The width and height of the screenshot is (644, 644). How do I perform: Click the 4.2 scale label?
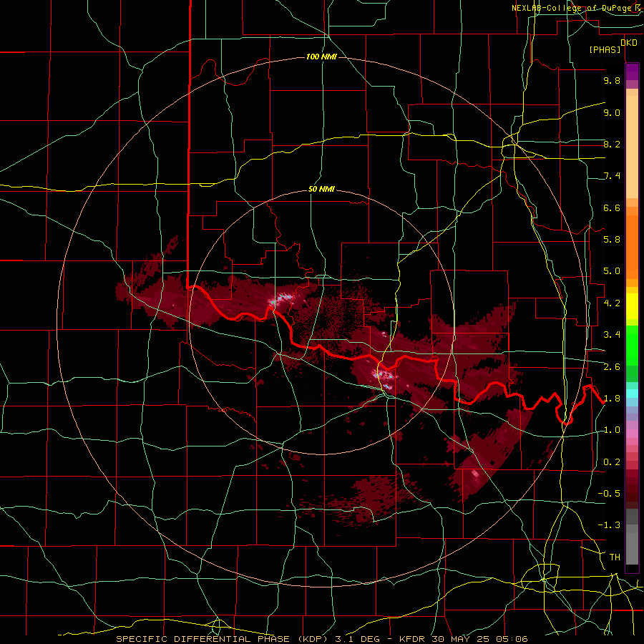[x=612, y=303]
